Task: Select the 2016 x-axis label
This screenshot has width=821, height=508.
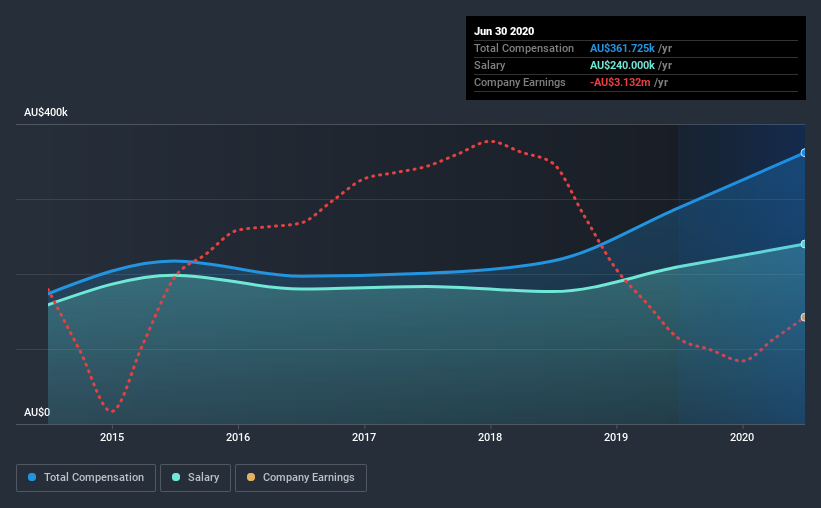Action: 238,437
